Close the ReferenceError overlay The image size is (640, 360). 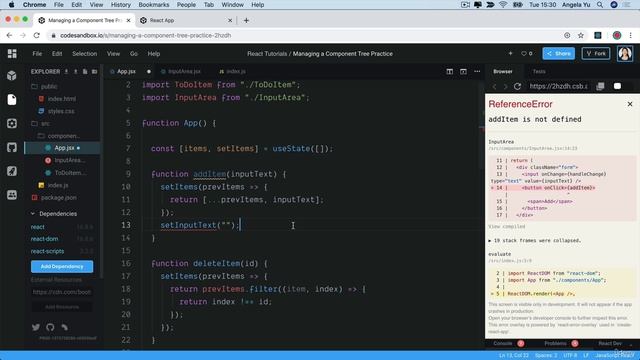630,104
